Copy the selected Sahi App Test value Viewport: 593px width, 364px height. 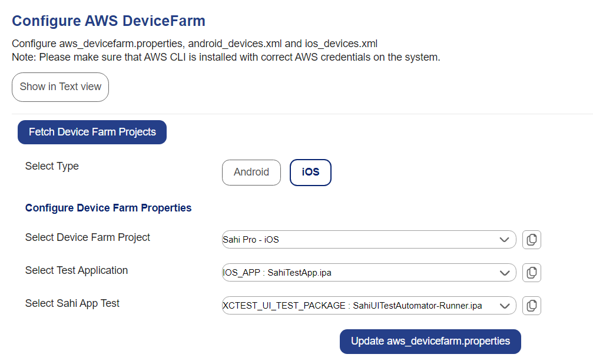pyautogui.click(x=531, y=306)
